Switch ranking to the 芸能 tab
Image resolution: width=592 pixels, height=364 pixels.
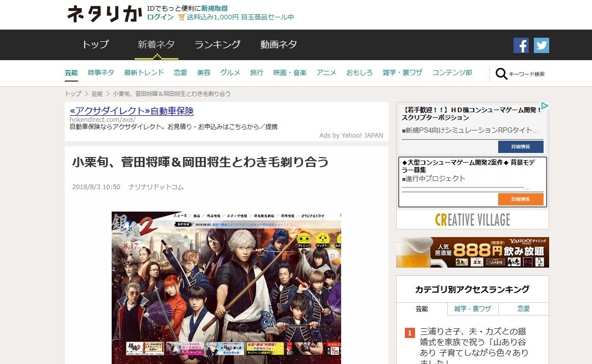(422, 309)
